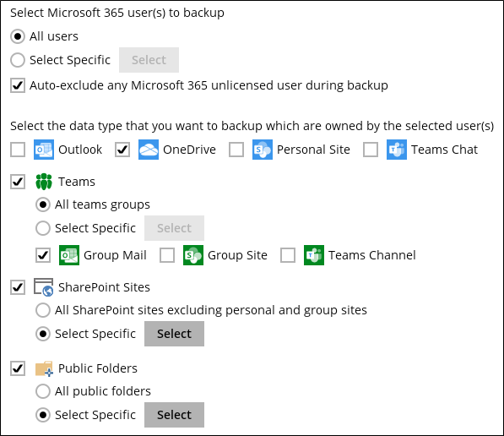
Task: Click Select button for SharePoint Sites
Action: pos(174,334)
